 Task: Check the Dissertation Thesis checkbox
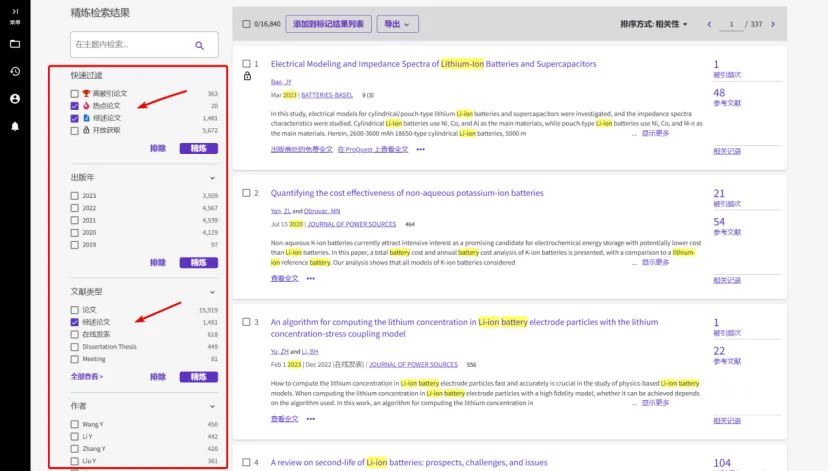(x=75, y=347)
